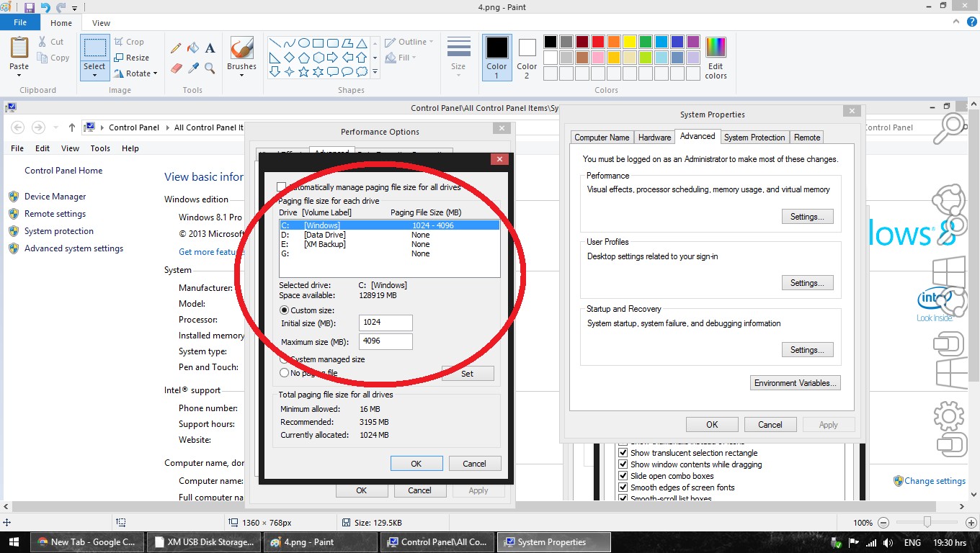Open the Resize and Skew command
Viewport: 980px width, 553px height.
131,58
